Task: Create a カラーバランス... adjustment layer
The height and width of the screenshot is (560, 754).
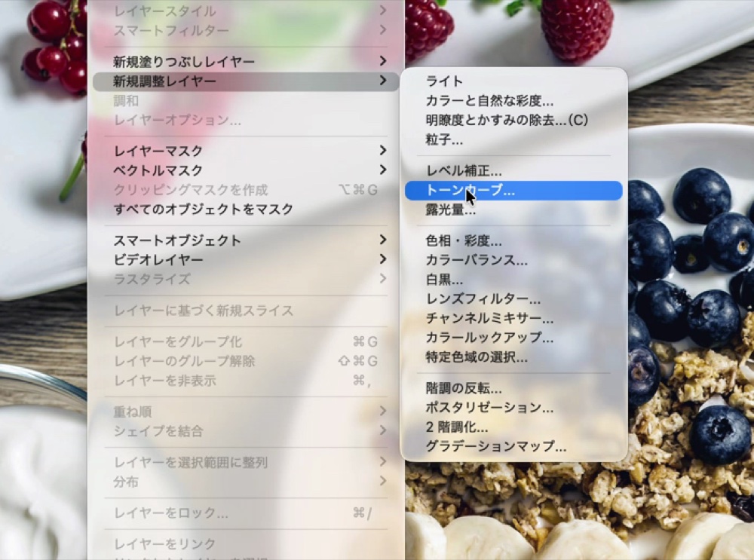Action: 513,260
